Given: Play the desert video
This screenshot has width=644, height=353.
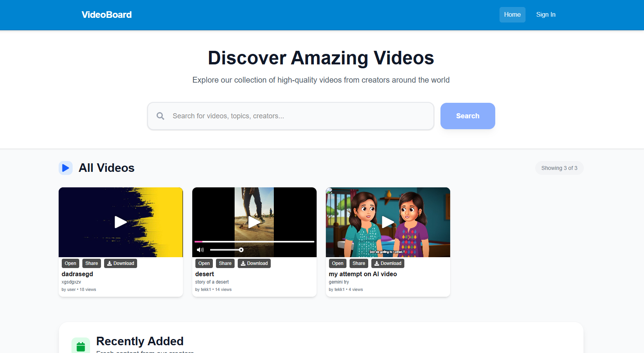Looking at the screenshot, I should pyautogui.click(x=254, y=222).
